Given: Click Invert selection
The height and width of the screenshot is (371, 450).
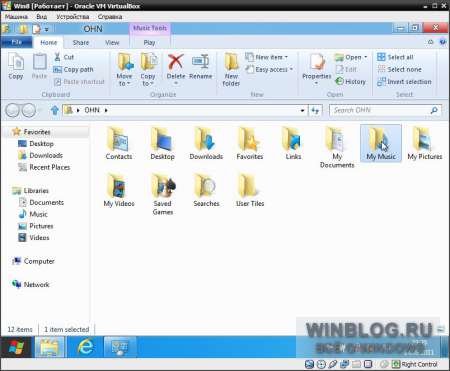Looking at the screenshot, I should 404,81.
